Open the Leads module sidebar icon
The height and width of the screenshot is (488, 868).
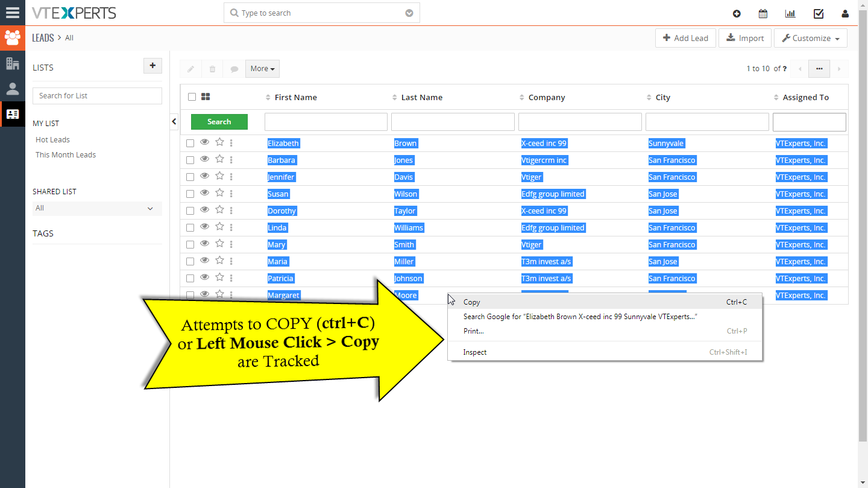12,38
